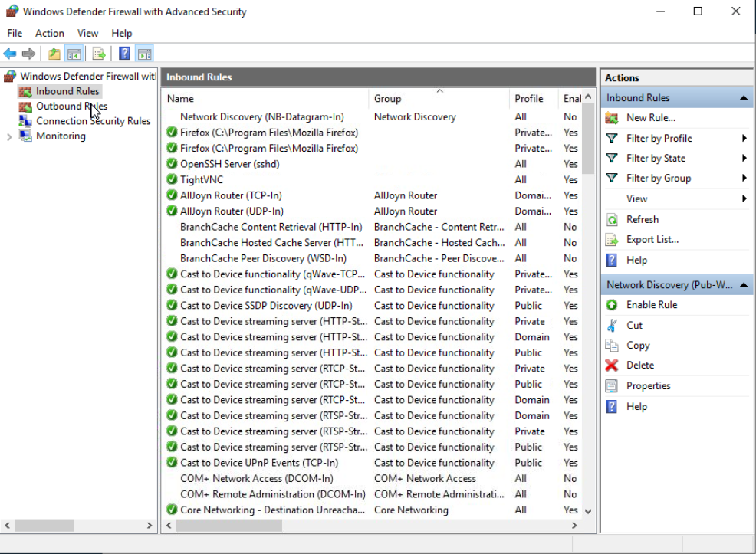Collapse the Network Discovery actions section
Image resolution: width=756 pixels, height=554 pixels.
[x=744, y=285]
